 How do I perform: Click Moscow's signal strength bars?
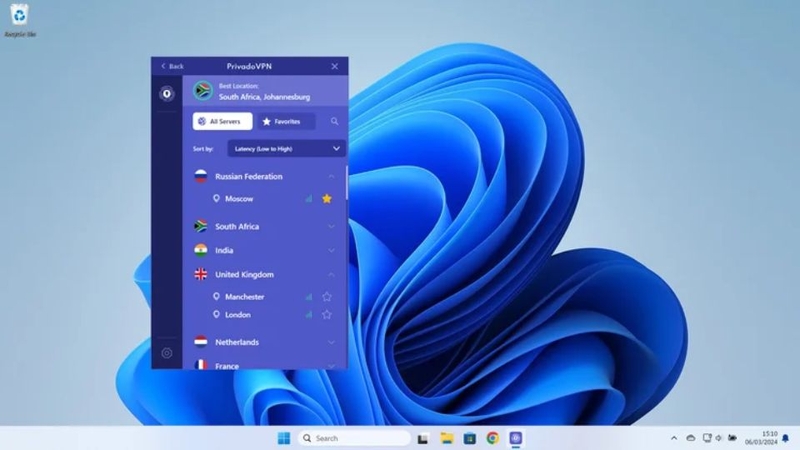(x=309, y=198)
